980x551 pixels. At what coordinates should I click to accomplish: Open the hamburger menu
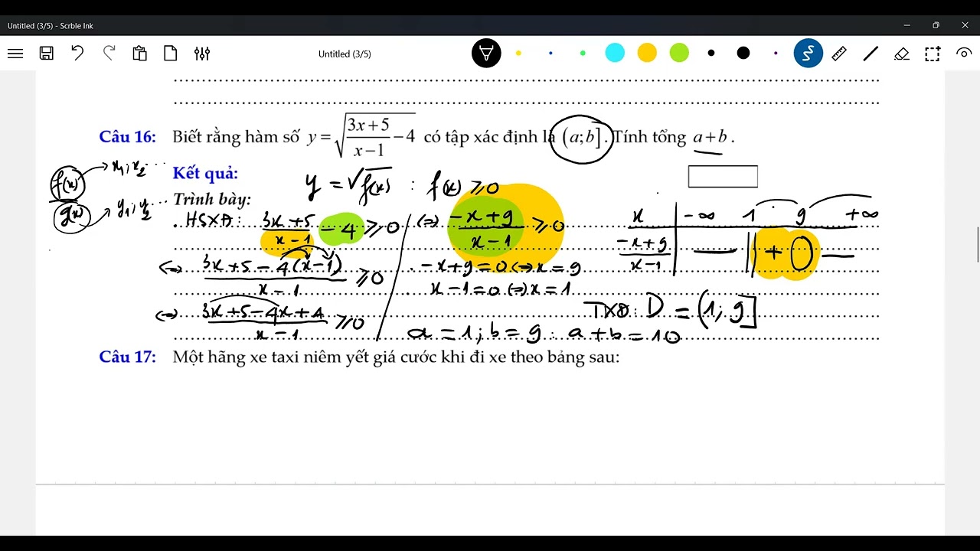[15, 54]
